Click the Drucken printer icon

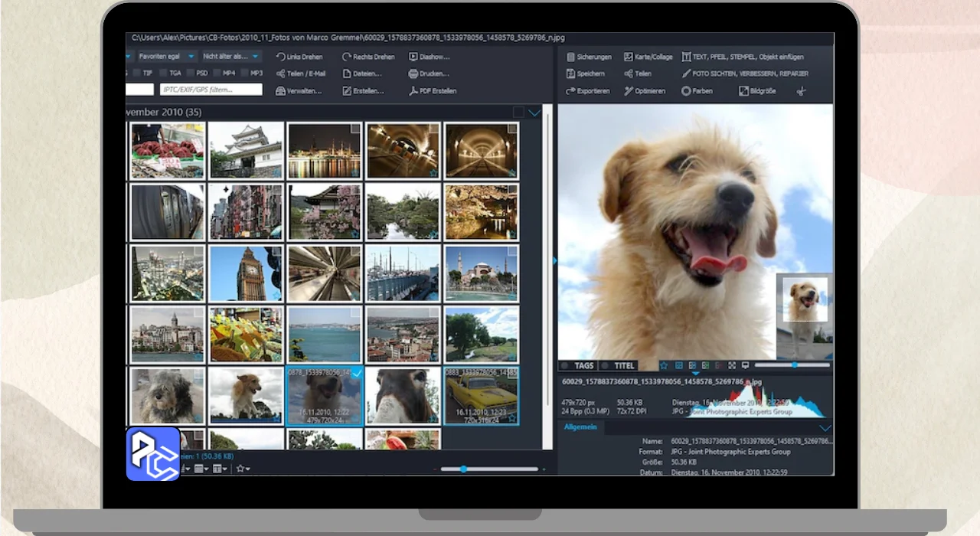click(413, 74)
